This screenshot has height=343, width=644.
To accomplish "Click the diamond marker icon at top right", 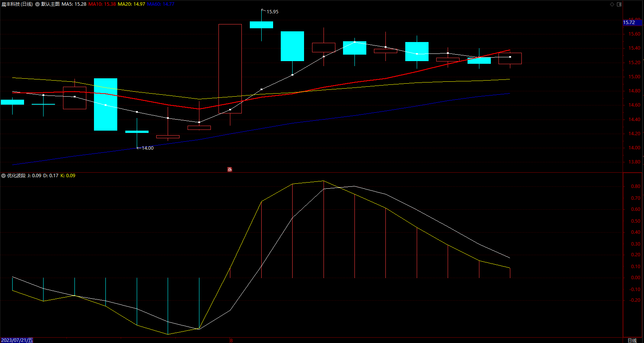I will tap(612, 4).
